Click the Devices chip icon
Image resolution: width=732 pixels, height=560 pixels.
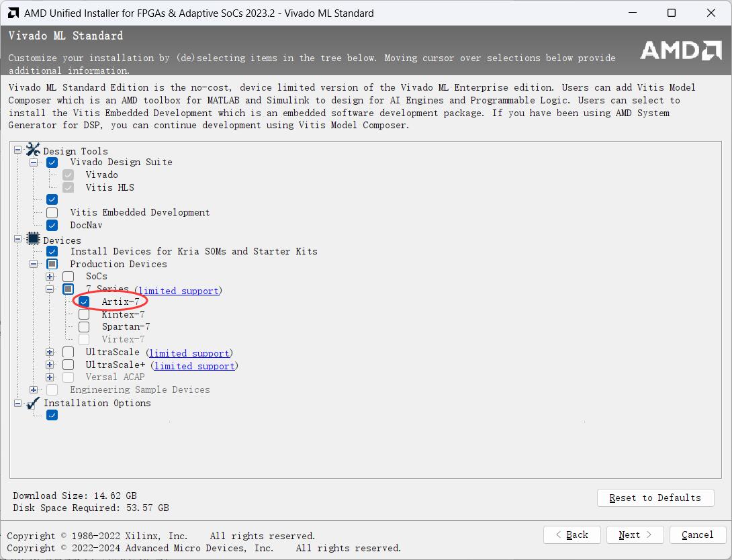(34, 240)
